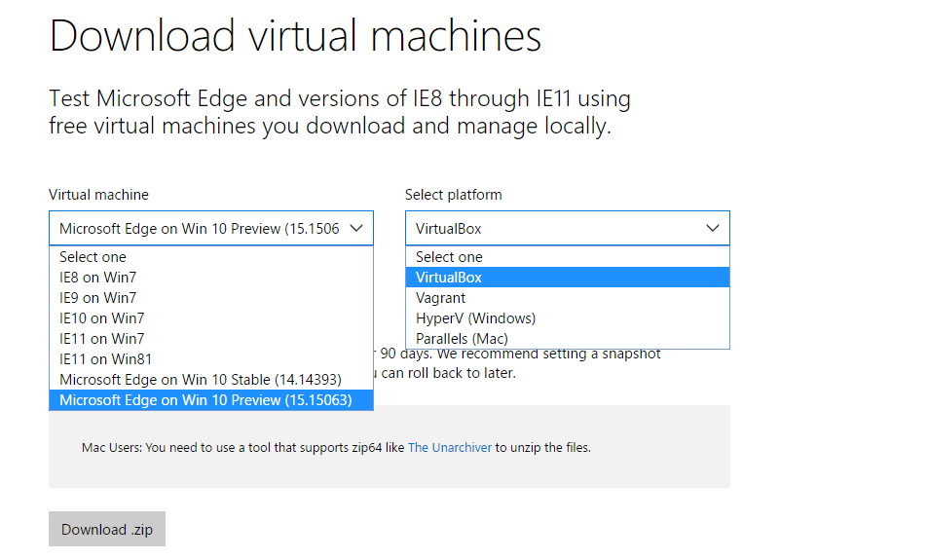This screenshot has width=928, height=560.
Task: Select Vagrant platform option
Action: tap(568, 298)
